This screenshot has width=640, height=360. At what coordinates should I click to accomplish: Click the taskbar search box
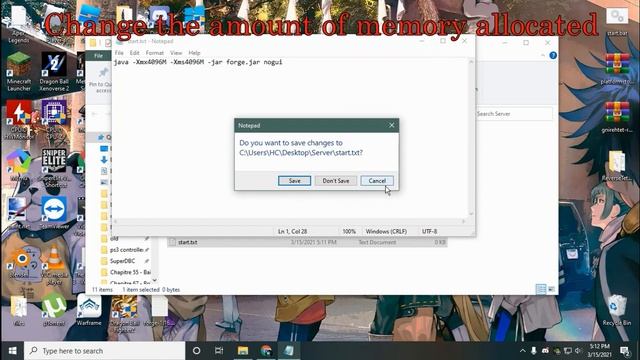pos(105,351)
